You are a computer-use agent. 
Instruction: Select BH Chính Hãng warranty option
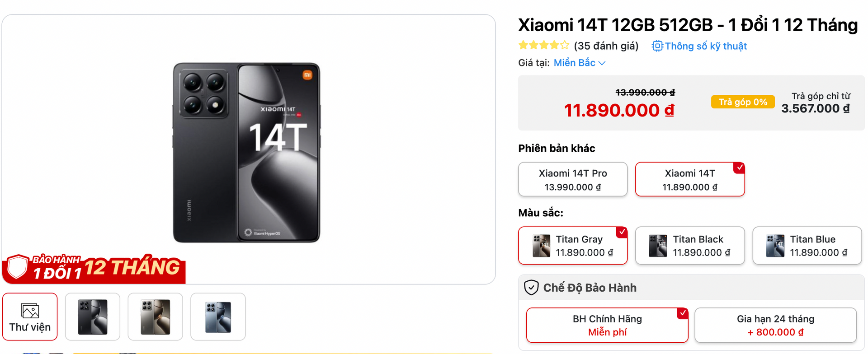point(607,325)
